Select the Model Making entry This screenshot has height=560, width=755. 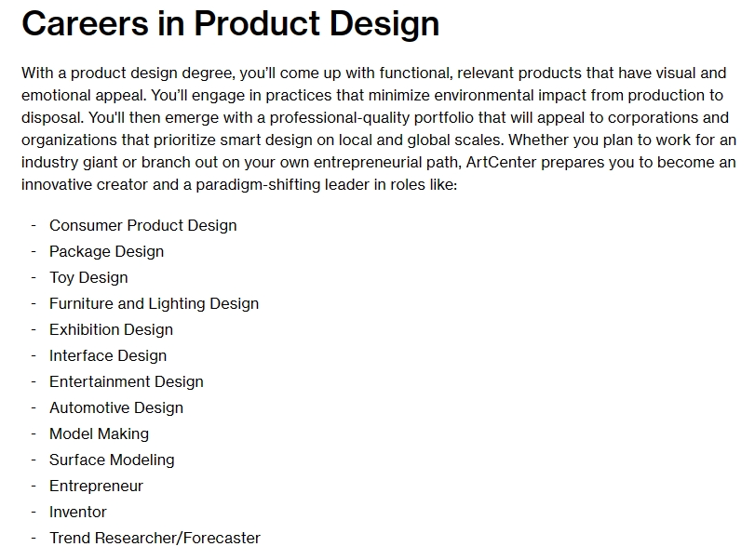[x=100, y=433]
